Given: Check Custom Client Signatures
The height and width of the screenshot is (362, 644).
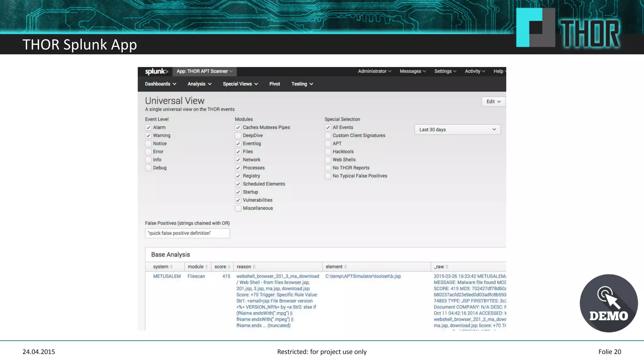Looking at the screenshot, I should coord(328,136).
